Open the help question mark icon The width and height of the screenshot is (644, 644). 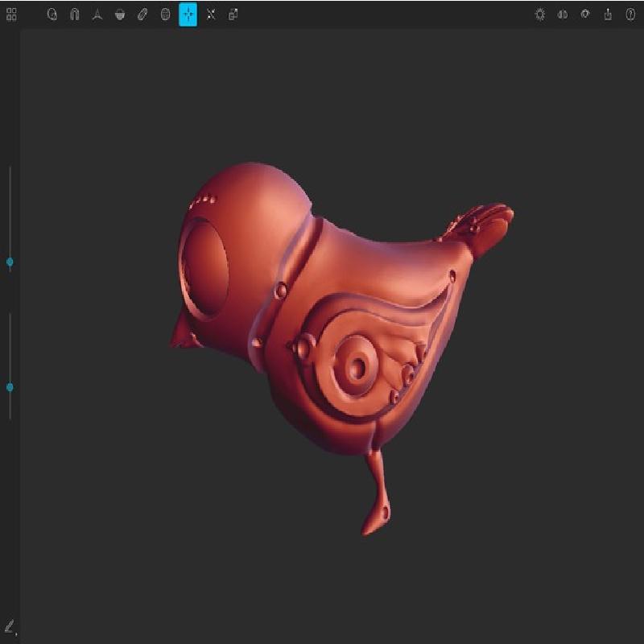(630, 14)
